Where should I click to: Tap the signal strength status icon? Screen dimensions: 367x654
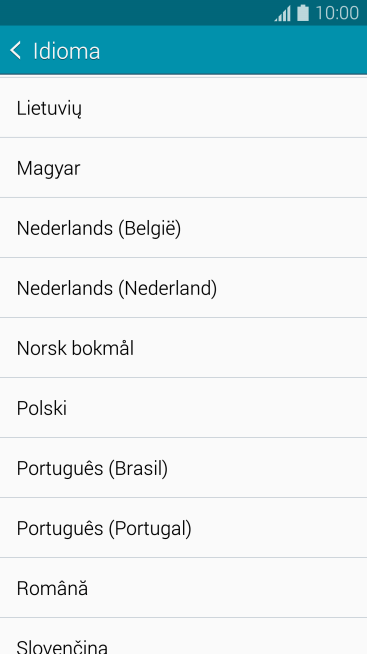point(282,14)
